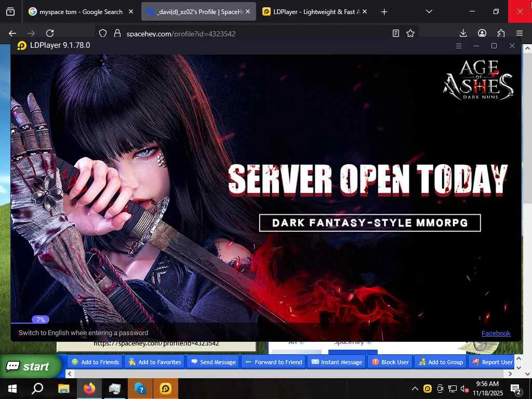Open File Explorer from taskbar
The image size is (532, 399).
[x=63, y=389]
